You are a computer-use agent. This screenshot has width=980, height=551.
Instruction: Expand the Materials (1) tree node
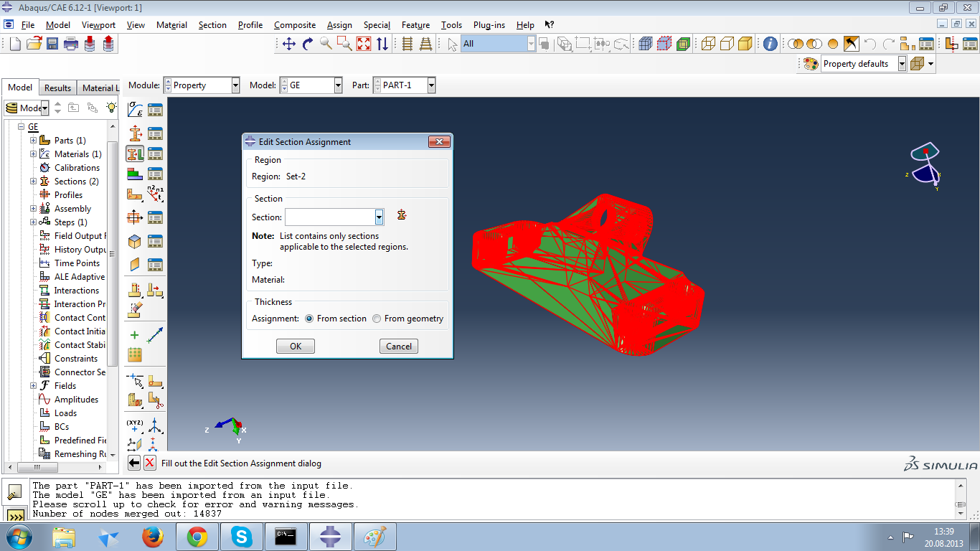tap(33, 154)
